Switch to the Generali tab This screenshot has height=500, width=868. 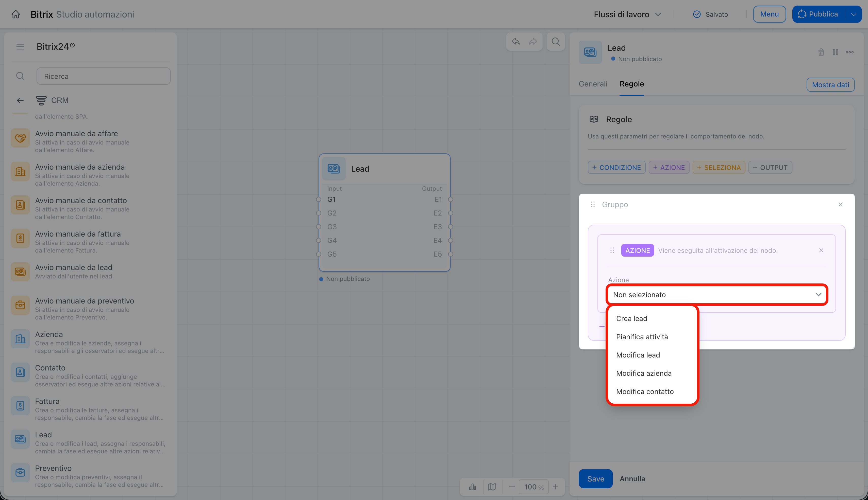coord(593,84)
